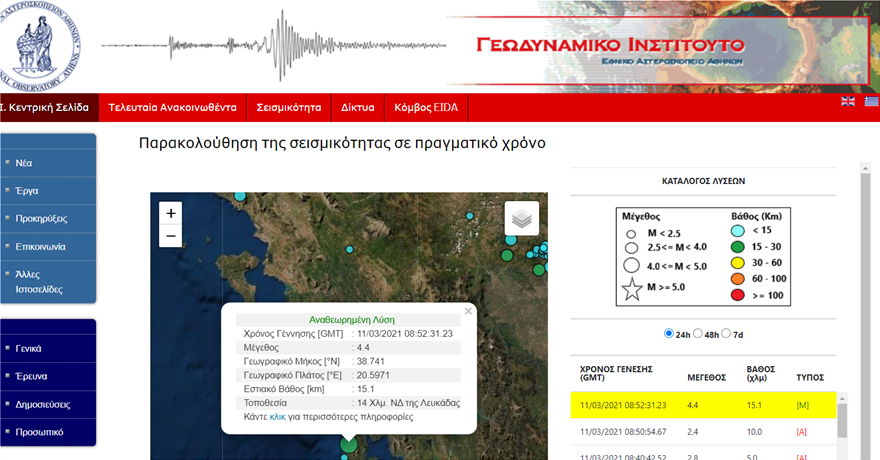The width and height of the screenshot is (880, 460).
Task: Click the page scroll up arrow
Action: 865,167
